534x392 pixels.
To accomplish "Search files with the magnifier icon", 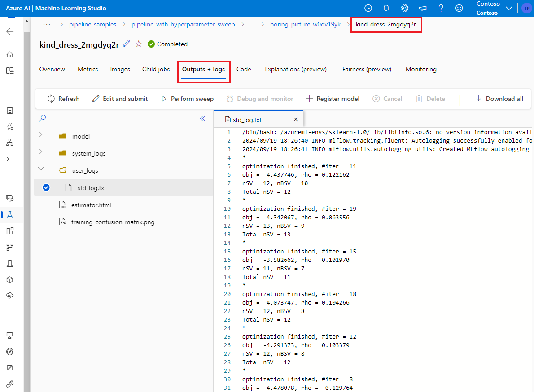I will coord(42,118).
